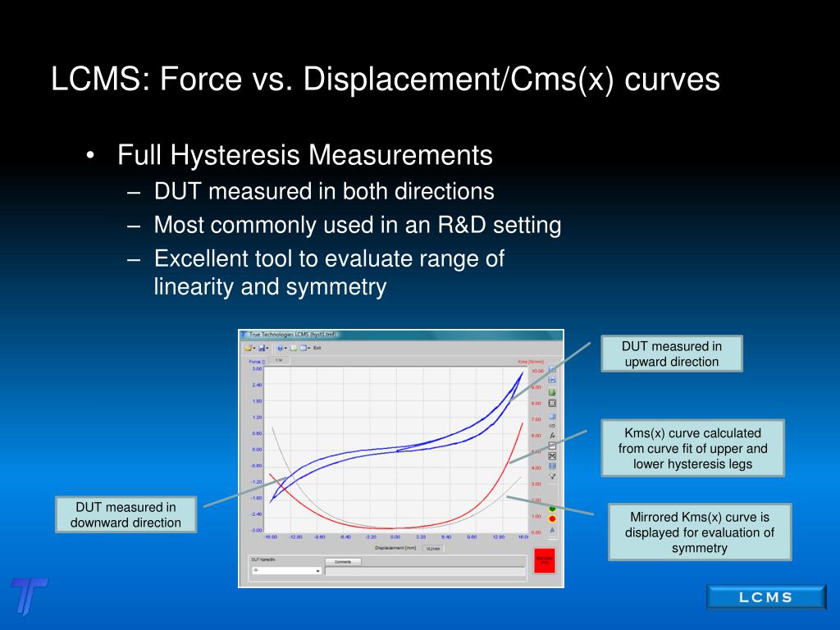The image size is (840, 630).
Task: Save the measurement with the floppy disk icon
Action: click(x=262, y=348)
